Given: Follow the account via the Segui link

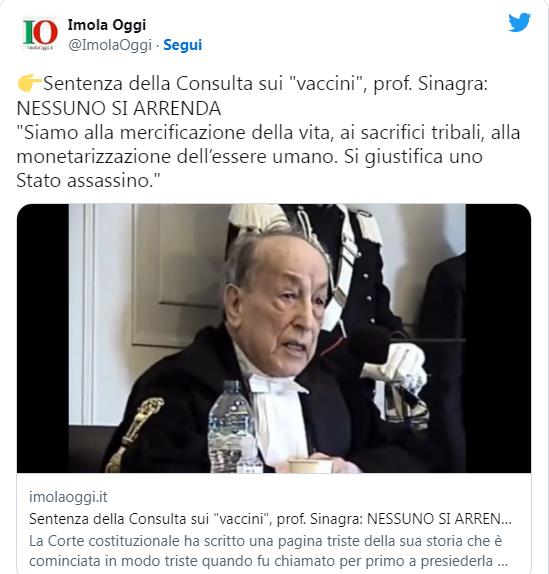Looking at the screenshot, I should click(x=182, y=45).
